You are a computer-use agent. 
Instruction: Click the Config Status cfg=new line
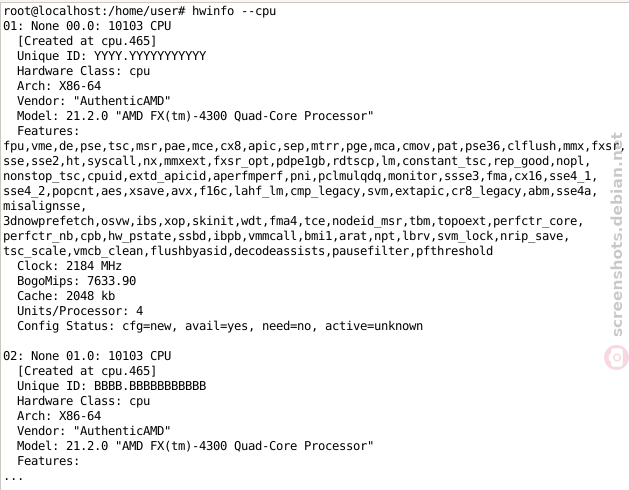[220, 326]
